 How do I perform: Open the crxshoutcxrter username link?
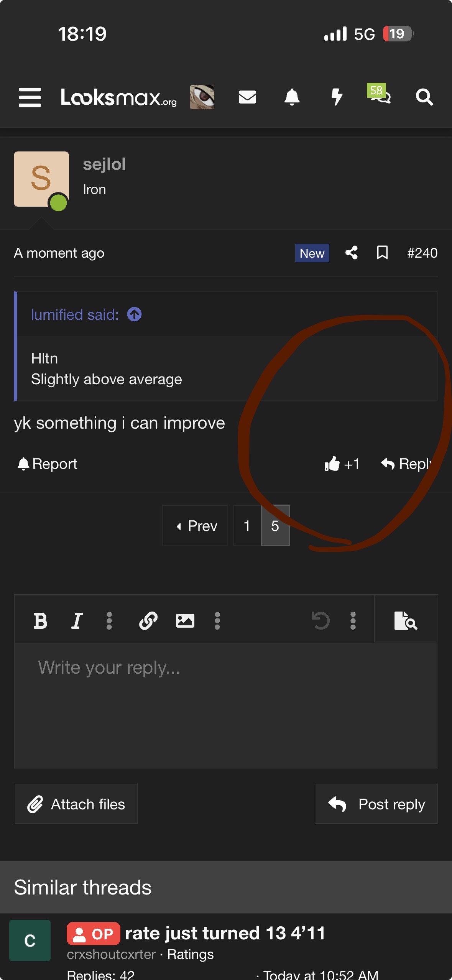[x=111, y=954]
